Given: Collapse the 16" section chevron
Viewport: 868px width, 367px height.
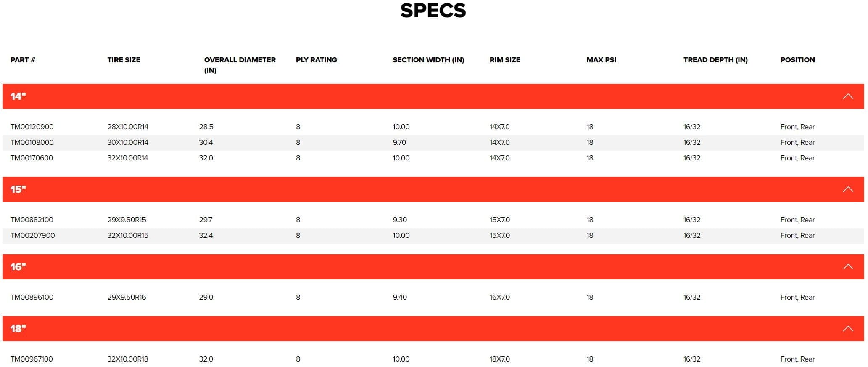Looking at the screenshot, I should click(847, 267).
